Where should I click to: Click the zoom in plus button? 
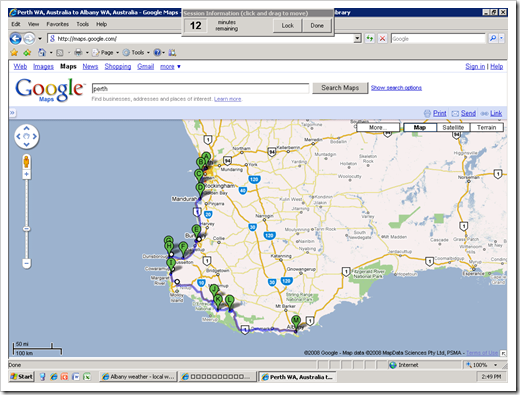[26, 174]
